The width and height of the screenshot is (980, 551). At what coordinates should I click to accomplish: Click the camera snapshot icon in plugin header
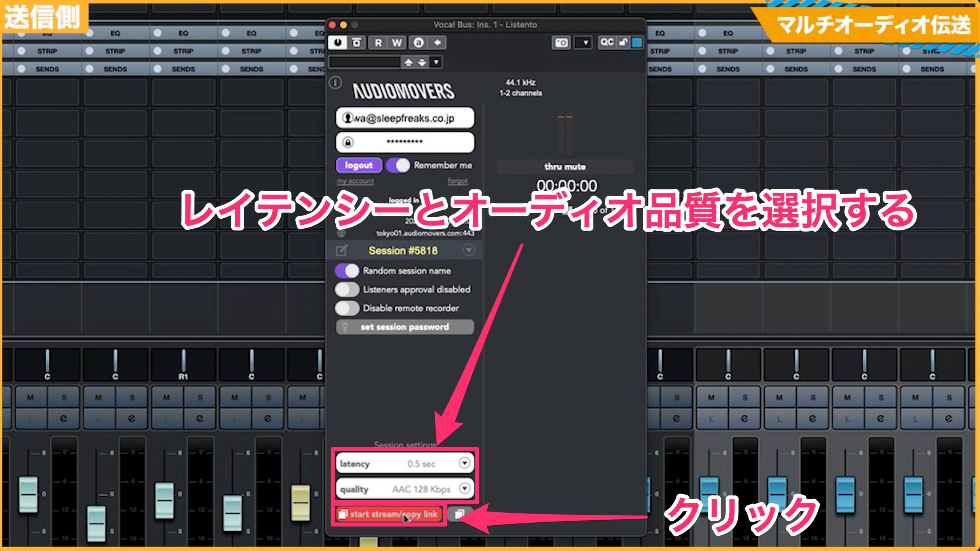pyautogui.click(x=561, y=43)
